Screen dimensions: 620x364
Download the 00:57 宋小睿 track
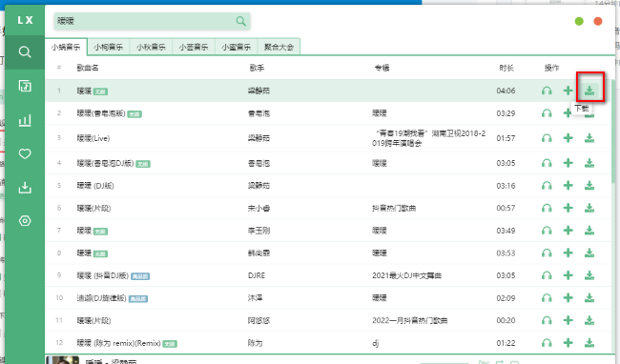click(x=589, y=208)
